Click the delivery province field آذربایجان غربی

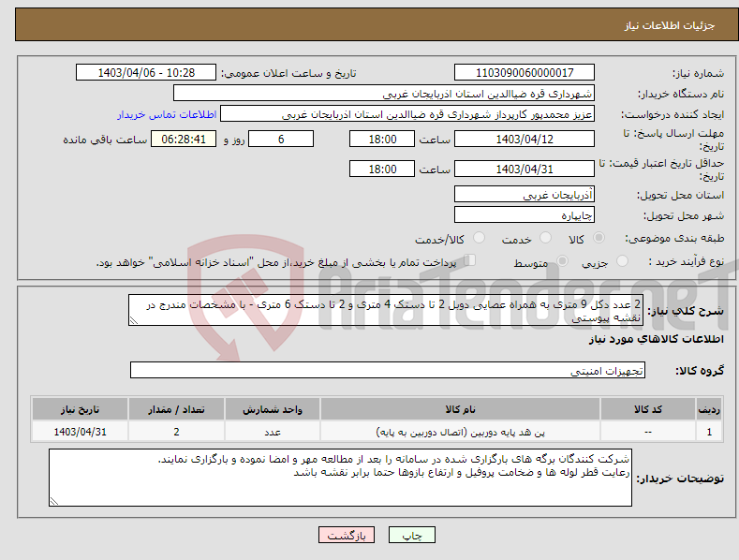pyautogui.click(x=525, y=194)
